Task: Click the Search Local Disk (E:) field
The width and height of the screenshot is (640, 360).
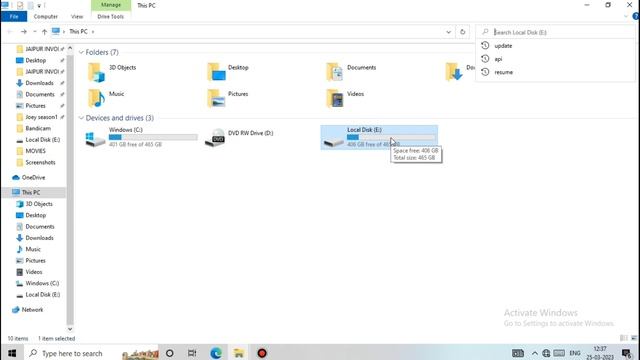Action: click(555, 32)
